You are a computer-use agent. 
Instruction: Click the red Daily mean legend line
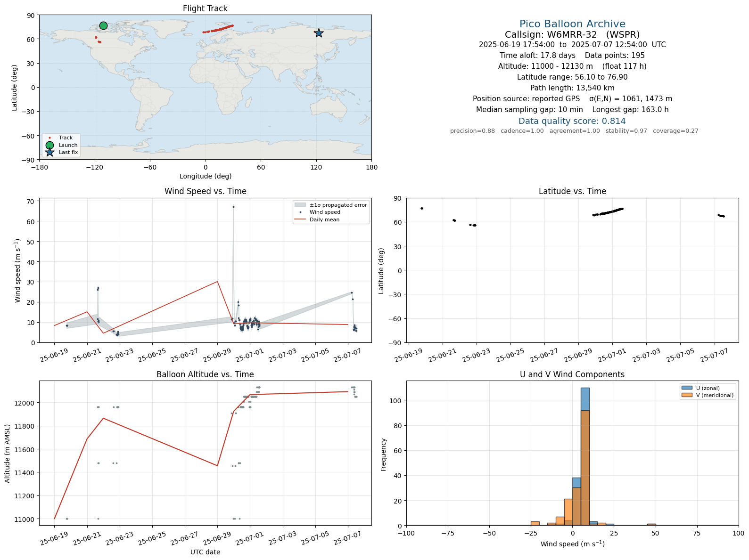(300, 219)
